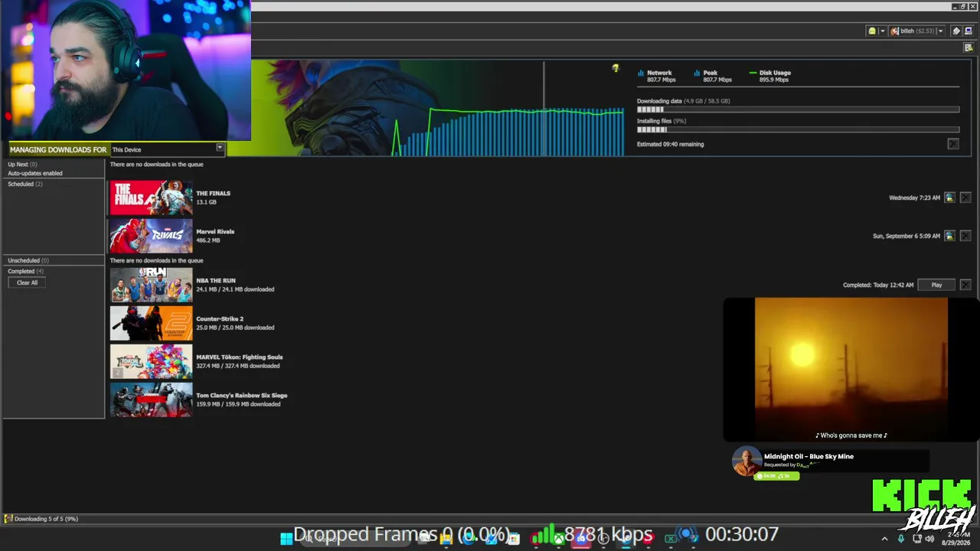Open the billeh account menu
This screenshot has width=980, height=551.
pos(916,31)
